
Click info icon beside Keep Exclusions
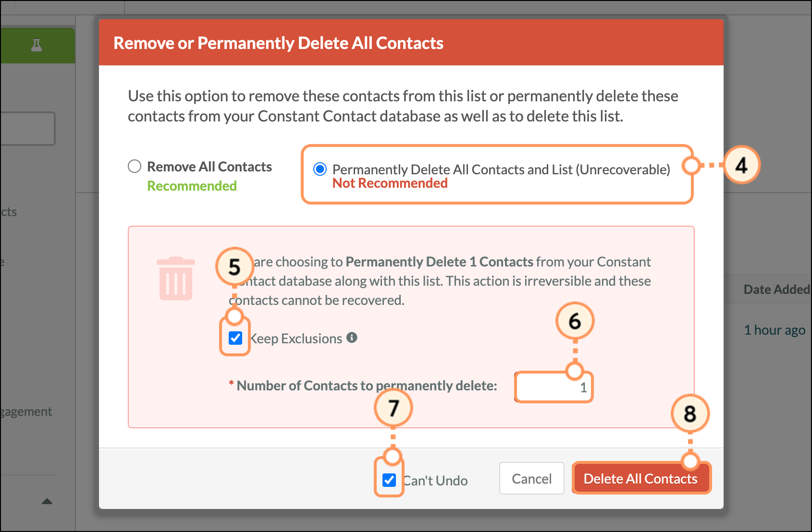(x=352, y=338)
